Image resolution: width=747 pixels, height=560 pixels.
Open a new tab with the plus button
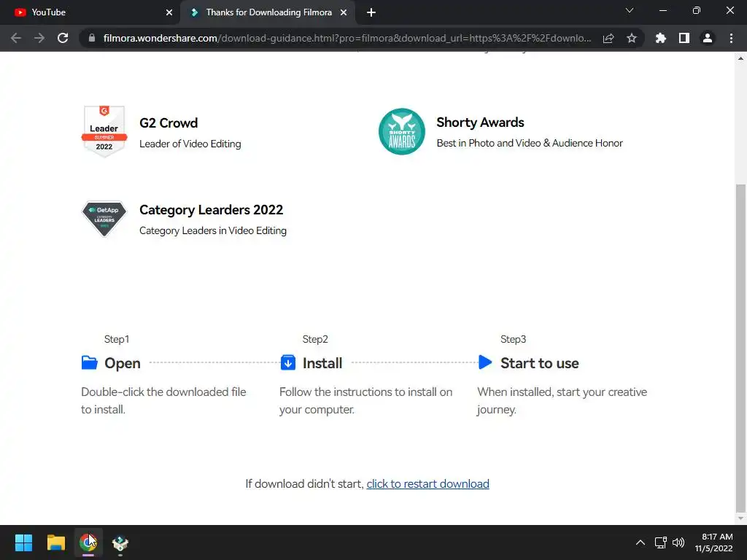371,13
